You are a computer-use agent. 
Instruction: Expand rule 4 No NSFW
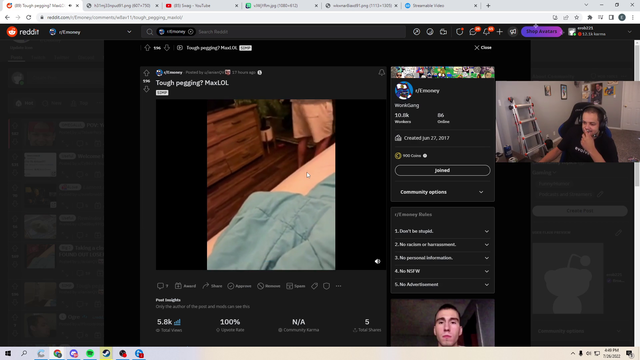442,271
